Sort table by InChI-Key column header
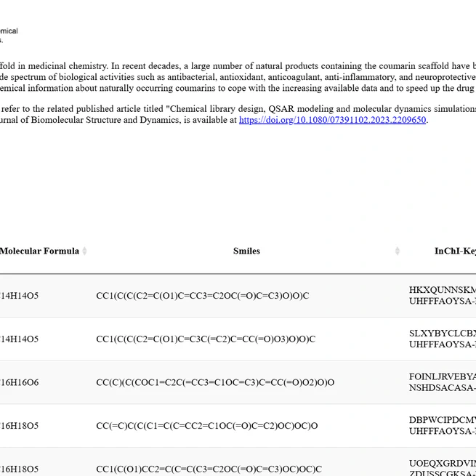 click(x=455, y=251)
